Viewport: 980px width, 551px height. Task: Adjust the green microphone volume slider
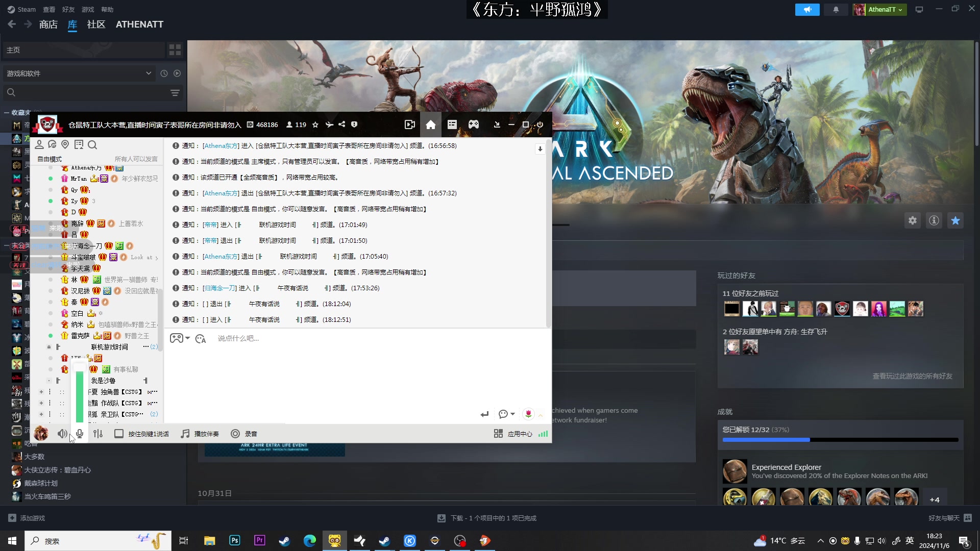[79, 396]
